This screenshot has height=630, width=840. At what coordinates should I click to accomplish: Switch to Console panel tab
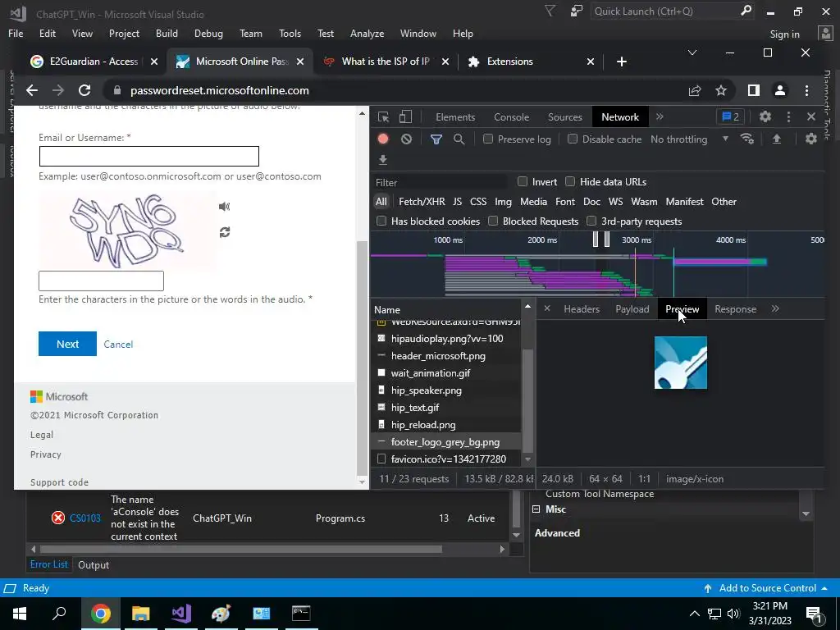click(x=512, y=116)
